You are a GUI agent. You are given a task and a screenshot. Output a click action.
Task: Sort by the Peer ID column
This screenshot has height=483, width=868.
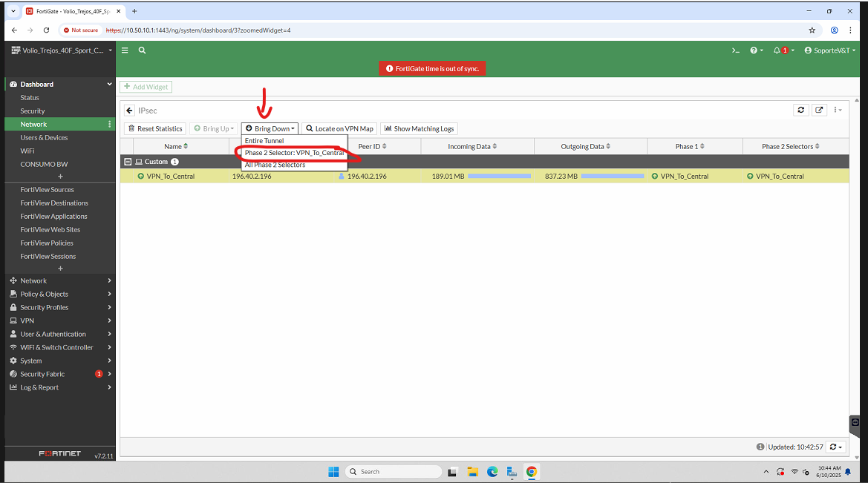[x=373, y=147]
